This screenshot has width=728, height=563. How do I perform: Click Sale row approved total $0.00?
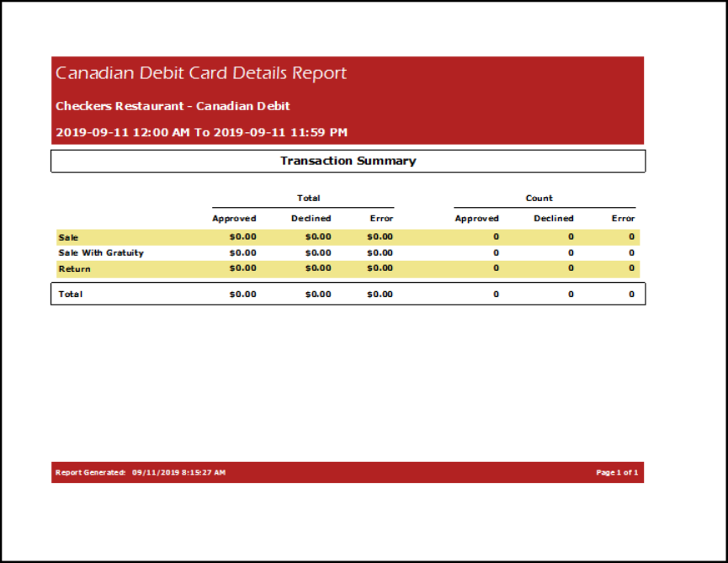tap(243, 236)
